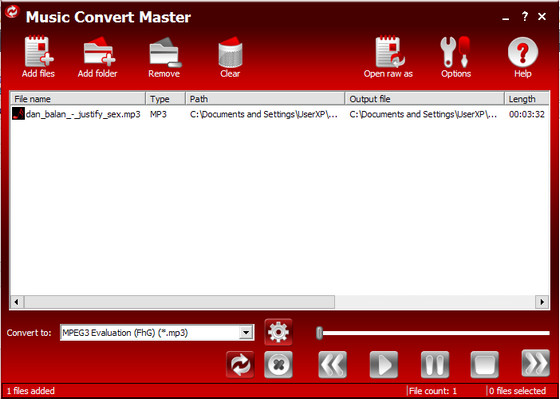The height and width of the screenshot is (399, 560).
Task: Play the selected track
Action: [384, 364]
